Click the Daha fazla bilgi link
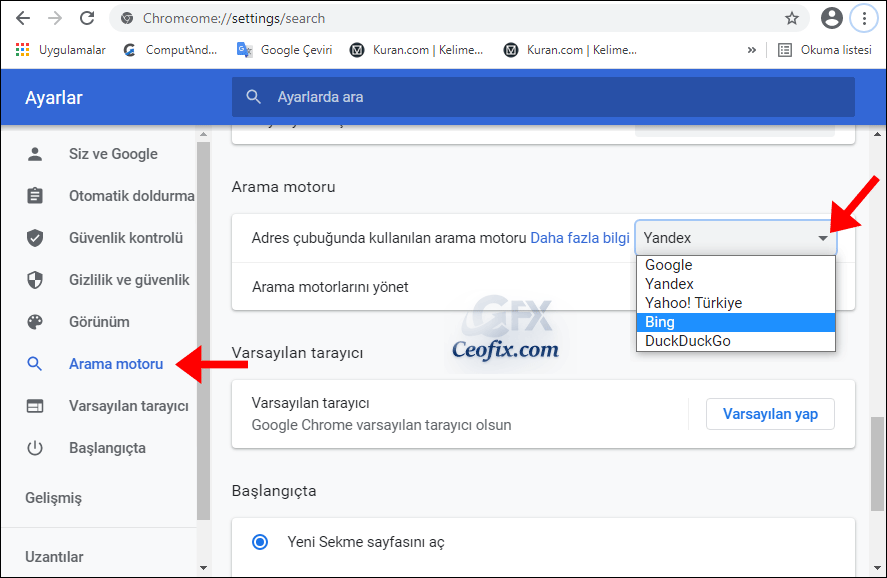This screenshot has height=578, width=887. coord(580,238)
